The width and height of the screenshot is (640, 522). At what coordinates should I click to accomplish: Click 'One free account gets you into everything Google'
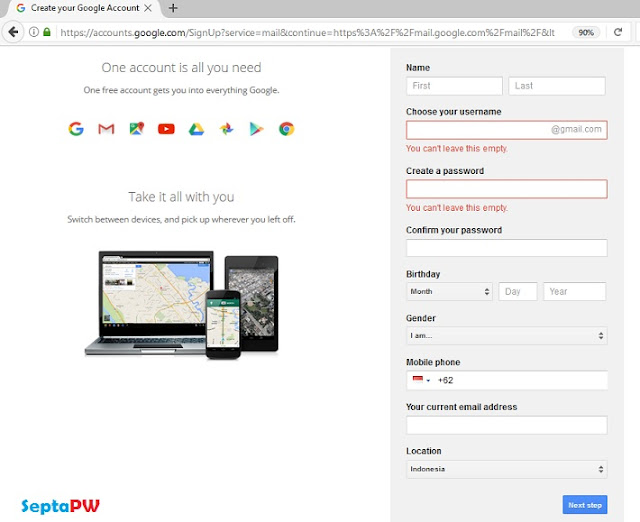181,90
